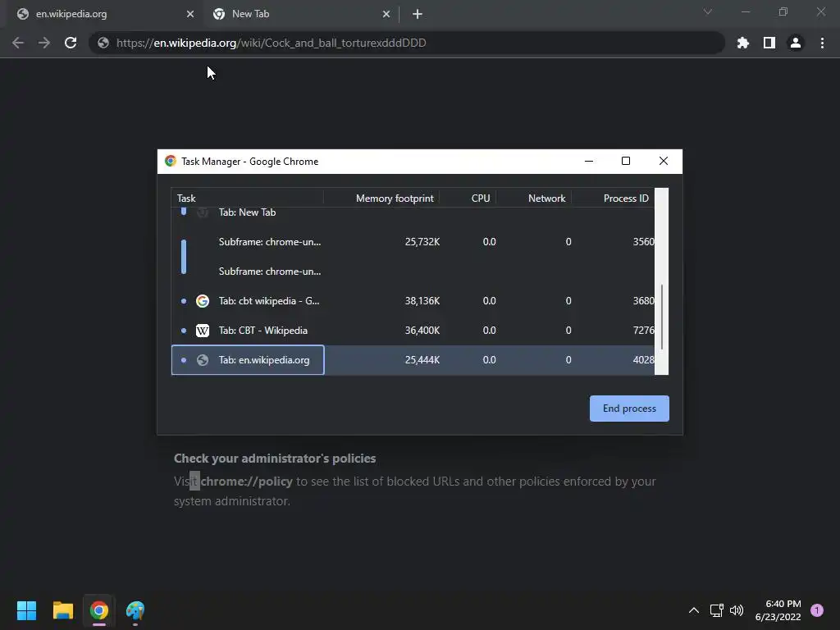
Task: Minimize the Task Manager window
Action: click(x=589, y=162)
